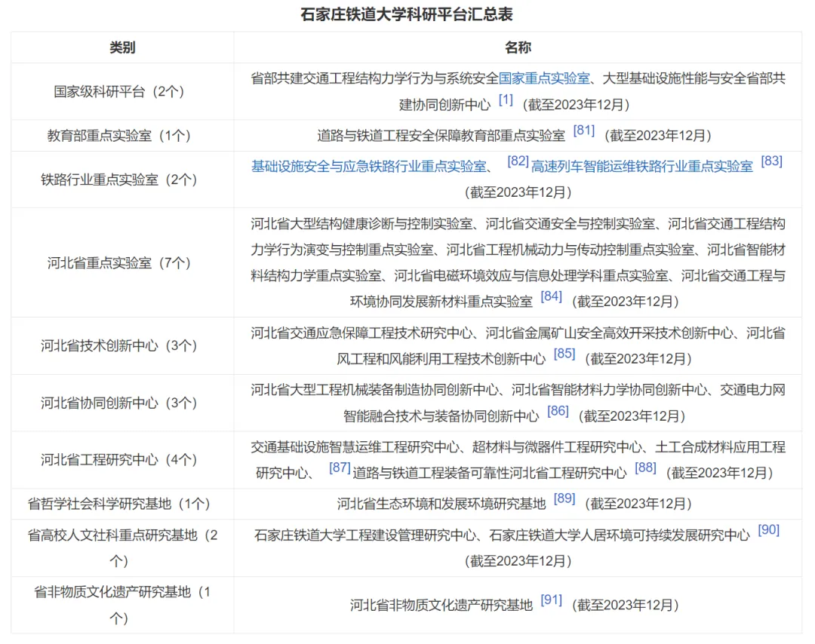Select text 道路与铁道工程装备可靠性河北省工程研究中心

click(490, 473)
